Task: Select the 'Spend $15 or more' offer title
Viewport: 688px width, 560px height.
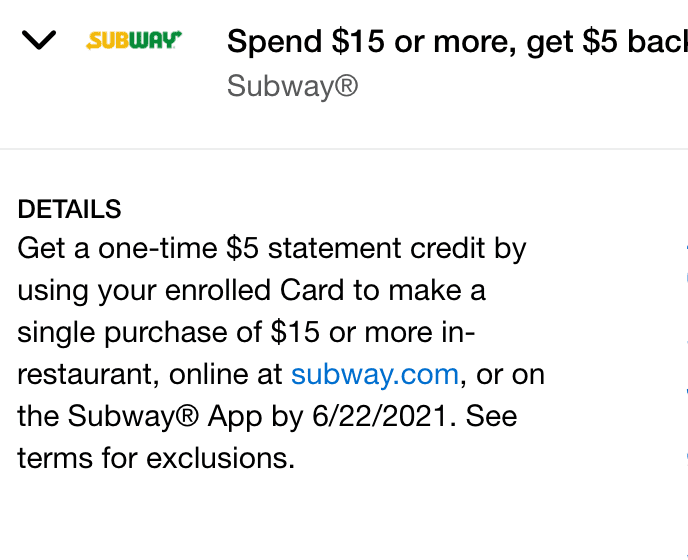Action: (457, 42)
